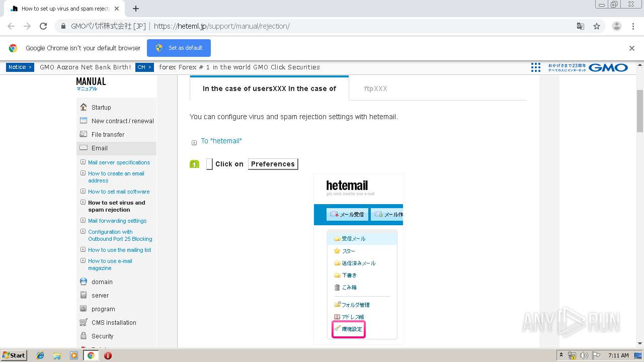Click the site padlock icon
The height and width of the screenshot is (362, 644).
point(63,26)
